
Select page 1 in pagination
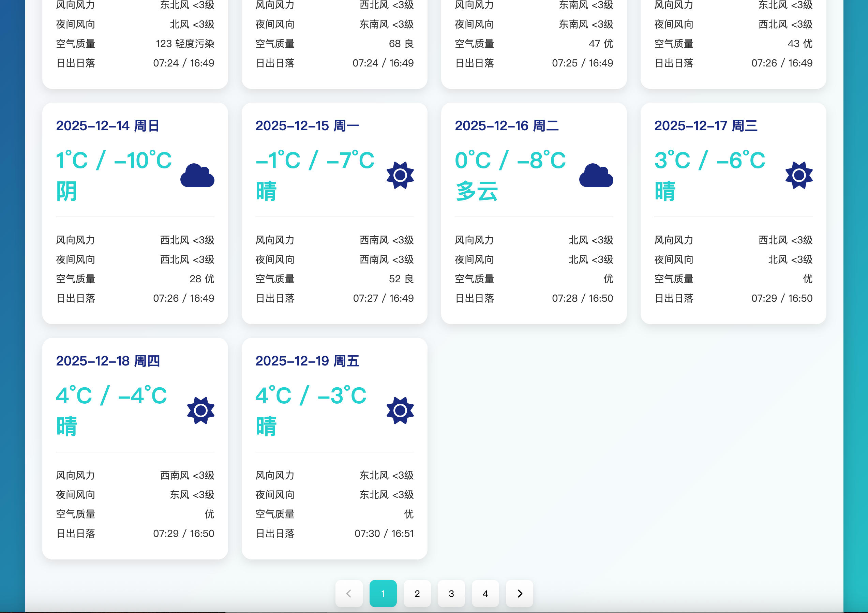(x=383, y=593)
